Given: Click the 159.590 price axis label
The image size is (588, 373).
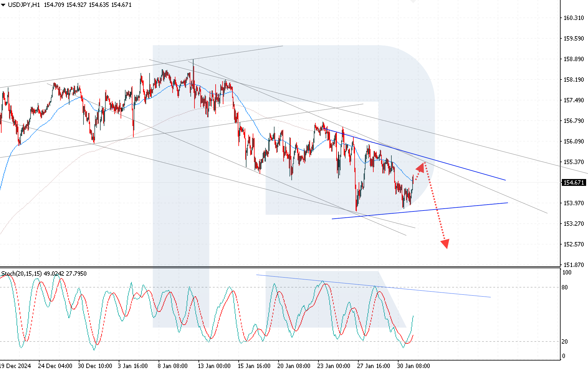Looking at the screenshot, I should [574, 38].
